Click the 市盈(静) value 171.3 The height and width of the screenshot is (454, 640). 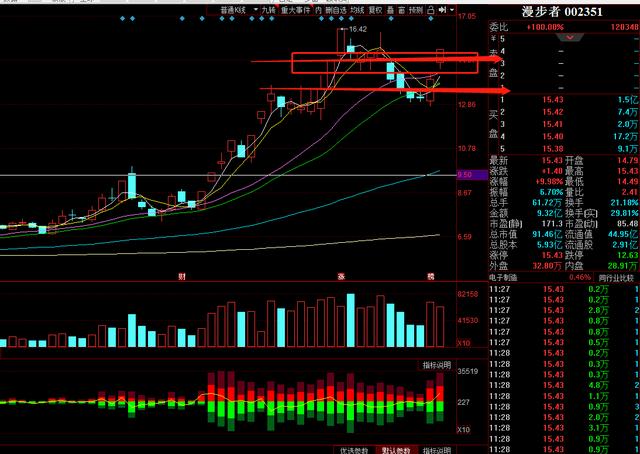point(552,224)
